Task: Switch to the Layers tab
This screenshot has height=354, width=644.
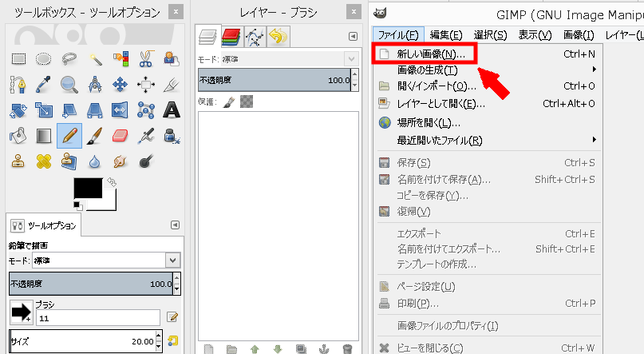Action: tap(207, 37)
